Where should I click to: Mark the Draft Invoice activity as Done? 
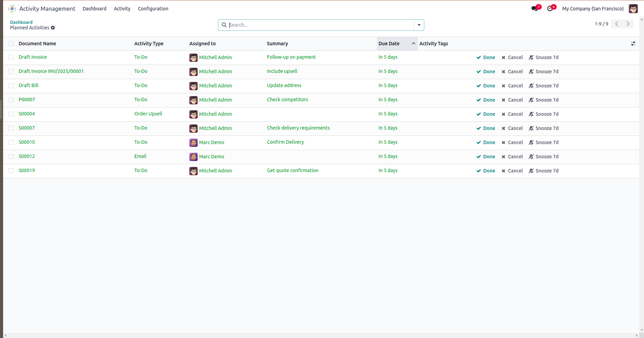click(486, 57)
